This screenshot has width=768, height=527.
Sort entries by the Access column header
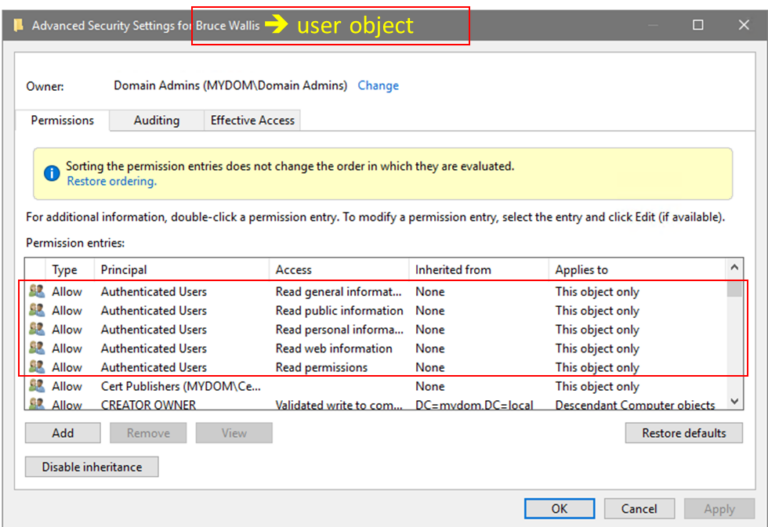339,269
